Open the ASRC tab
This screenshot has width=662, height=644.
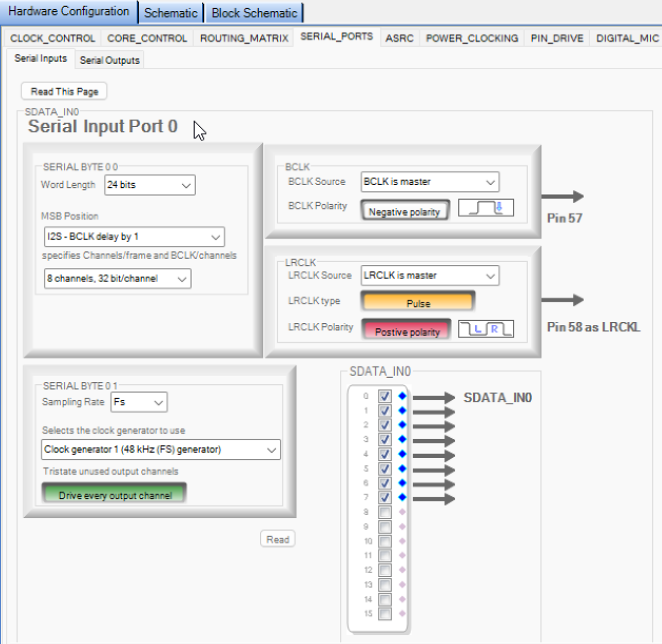(x=399, y=38)
